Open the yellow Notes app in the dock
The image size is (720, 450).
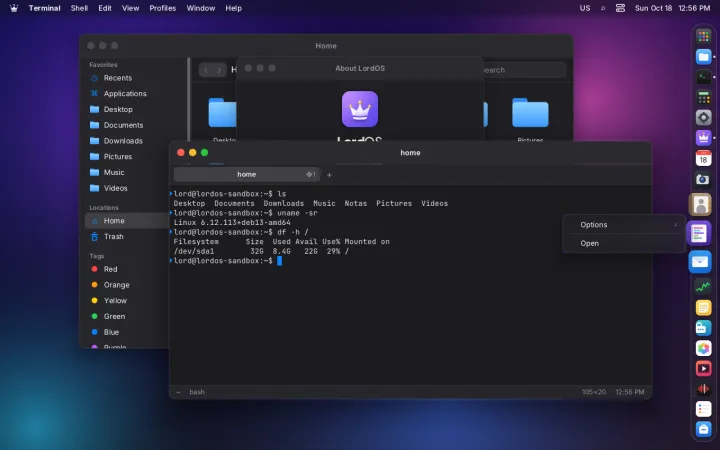703,308
